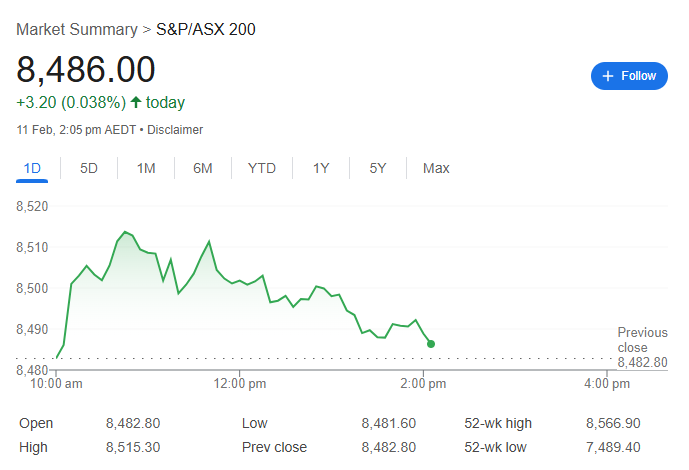Image resolution: width=689 pixels, height=470 pixels.
Task: Click the green up arrow beside today
Action: 136,102
